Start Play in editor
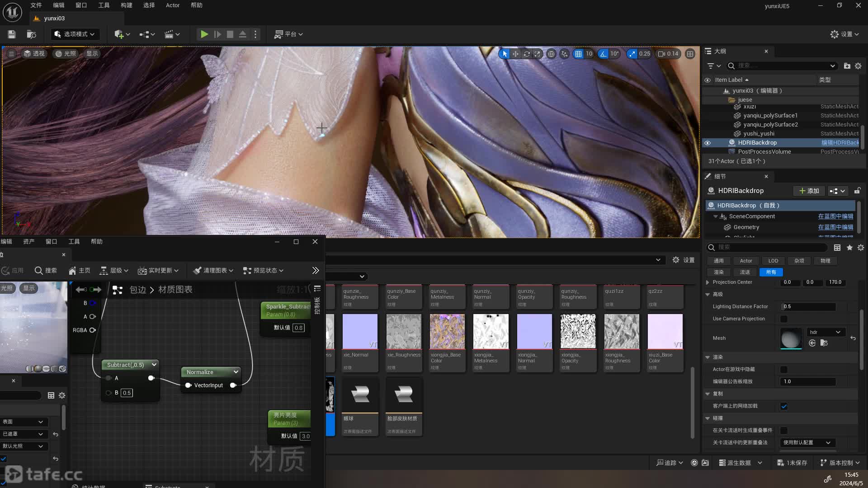 [x=204, y=34]
